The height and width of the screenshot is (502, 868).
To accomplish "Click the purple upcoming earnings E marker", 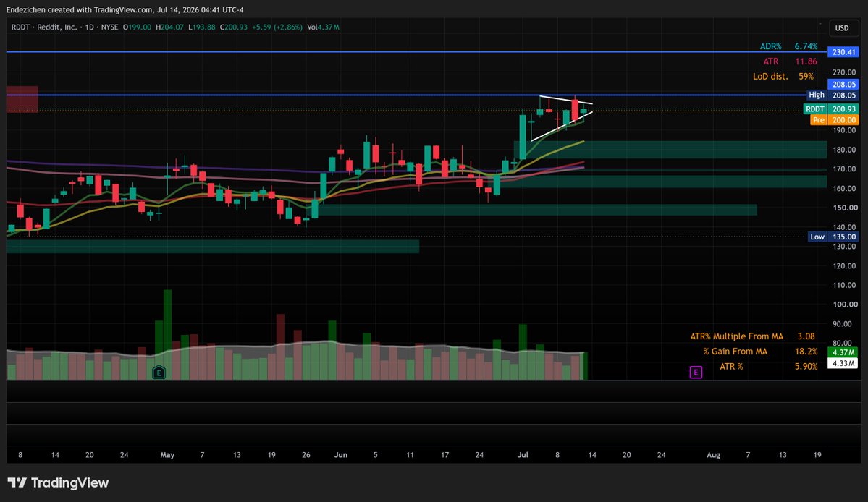I will click(x=696, y=372).
